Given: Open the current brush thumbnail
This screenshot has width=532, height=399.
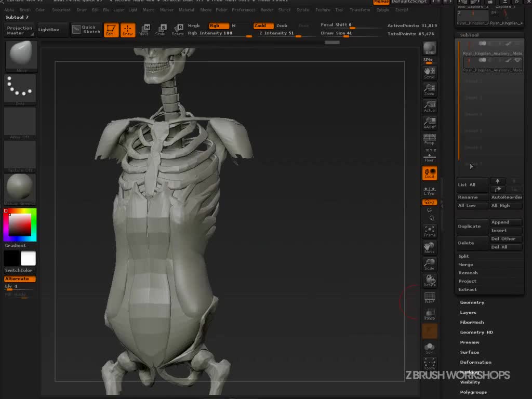Looking at the screenshot, I should [21, 55].
